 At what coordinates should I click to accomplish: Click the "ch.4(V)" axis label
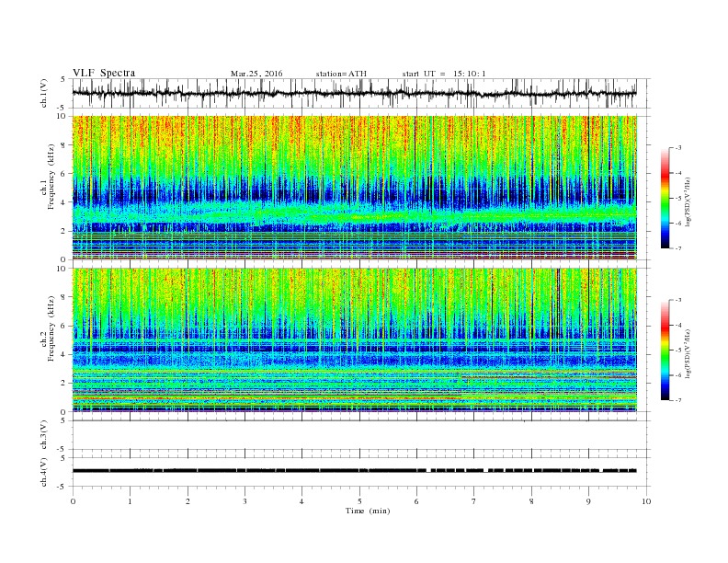click(x=43, y=472)
